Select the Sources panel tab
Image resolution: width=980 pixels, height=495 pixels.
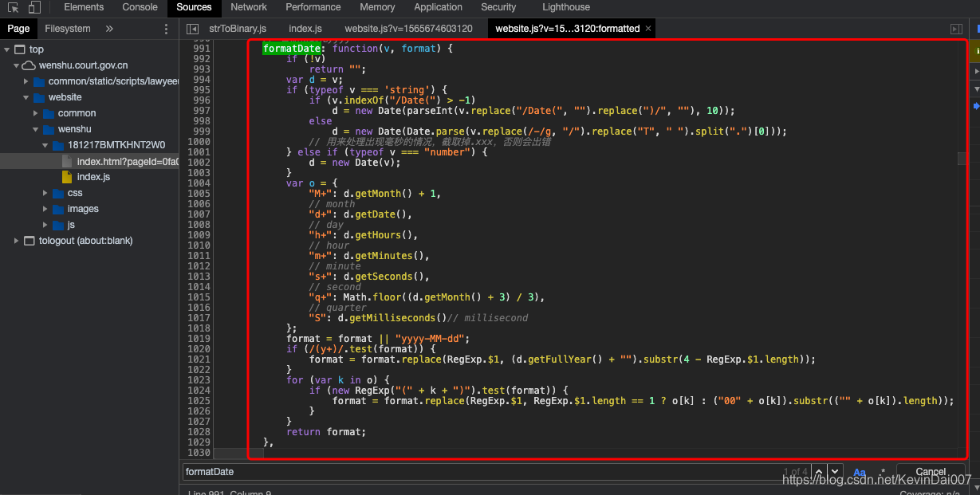(195, 7)
